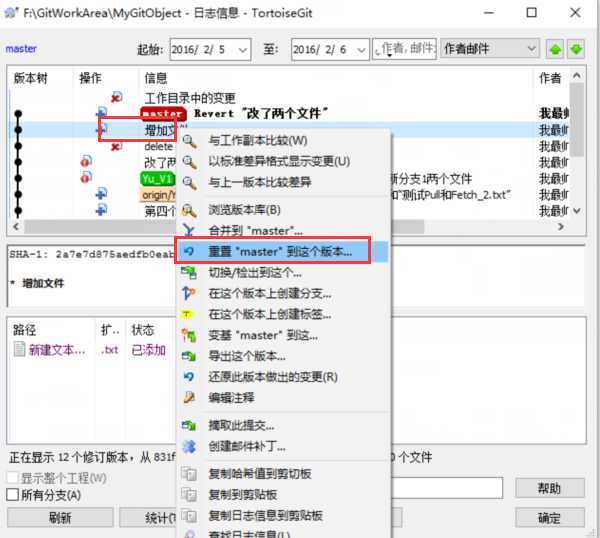Click the 刷新 button
The height and width of the screenshot is (538, 600).
tap(60, 518)
